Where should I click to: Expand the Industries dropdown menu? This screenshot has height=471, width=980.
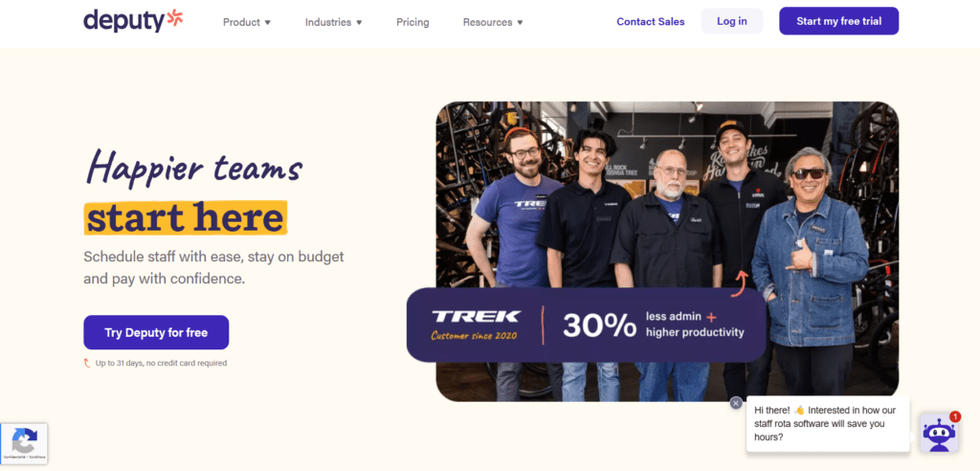[x=334, y=22]
